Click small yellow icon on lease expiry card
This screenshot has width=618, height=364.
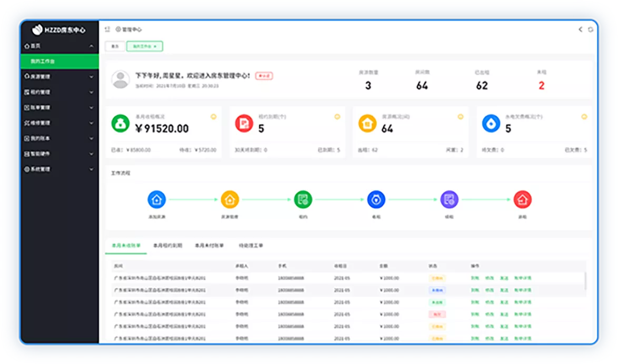click(337, 117)
